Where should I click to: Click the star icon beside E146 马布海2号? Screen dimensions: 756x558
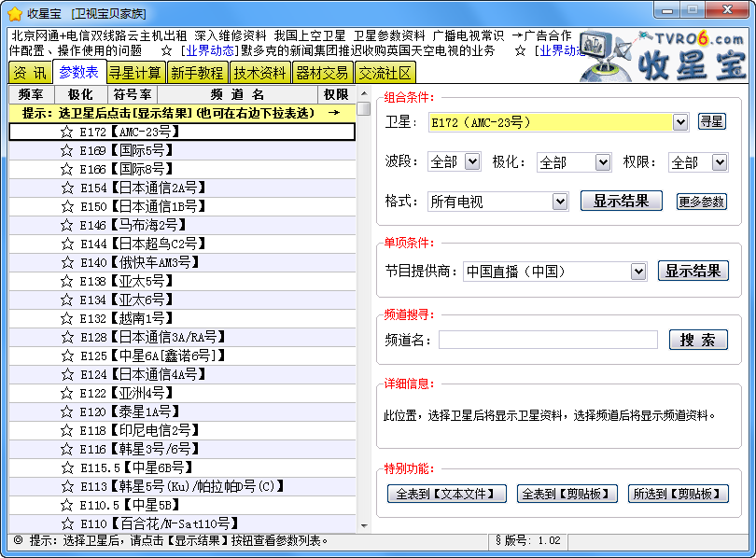point(67,225)
